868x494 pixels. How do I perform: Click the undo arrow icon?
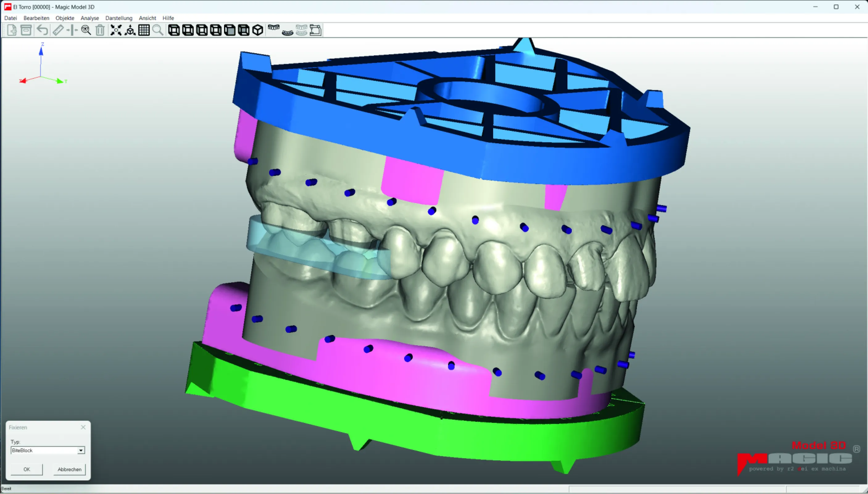coord(42,30)
